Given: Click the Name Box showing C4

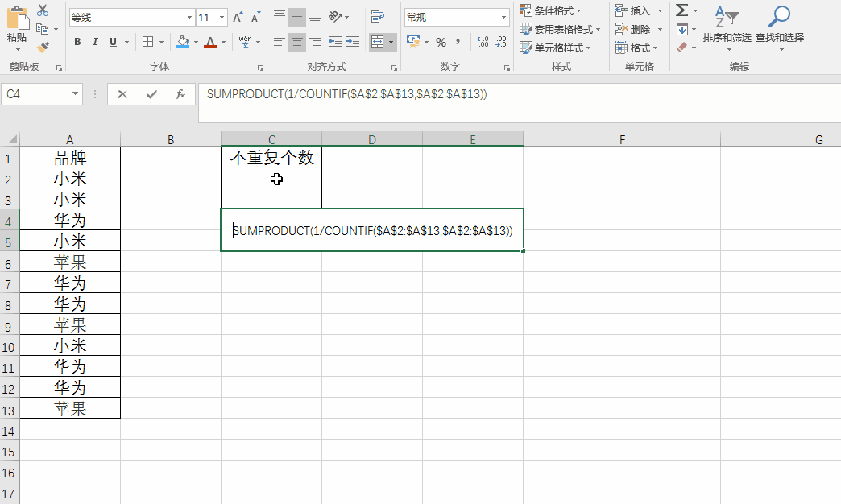Looking at the screenshot, I should (36, 94).
